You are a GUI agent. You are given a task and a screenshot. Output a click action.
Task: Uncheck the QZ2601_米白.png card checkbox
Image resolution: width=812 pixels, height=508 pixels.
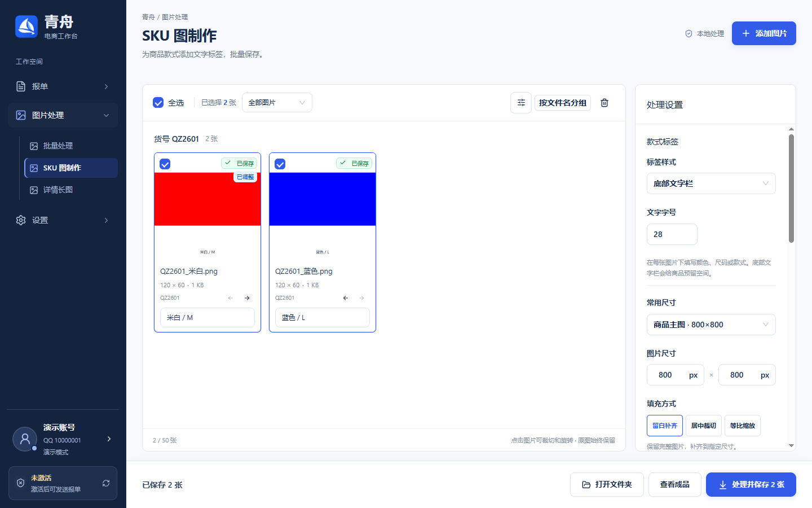pos(165,164)
